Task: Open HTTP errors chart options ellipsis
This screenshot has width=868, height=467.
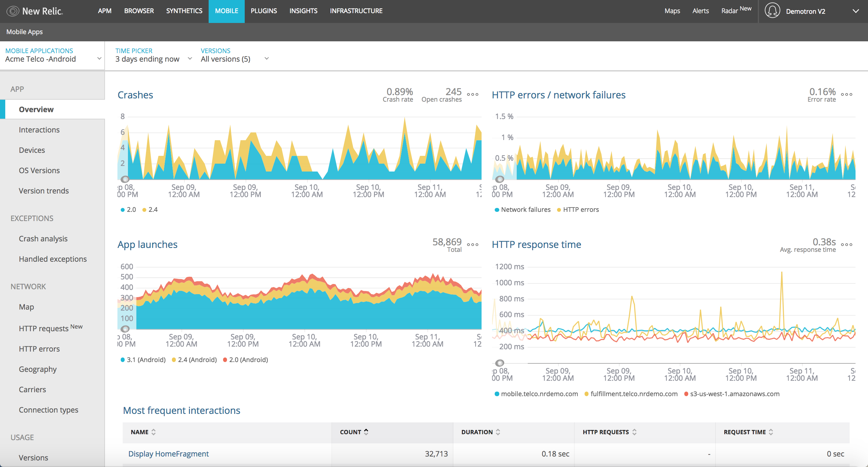Action: click(846, 95)
